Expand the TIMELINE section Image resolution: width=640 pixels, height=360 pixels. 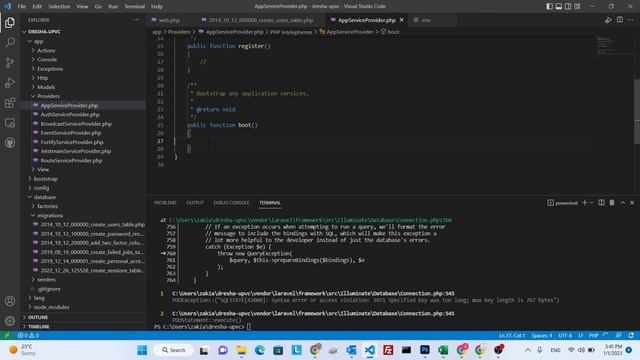38,327
